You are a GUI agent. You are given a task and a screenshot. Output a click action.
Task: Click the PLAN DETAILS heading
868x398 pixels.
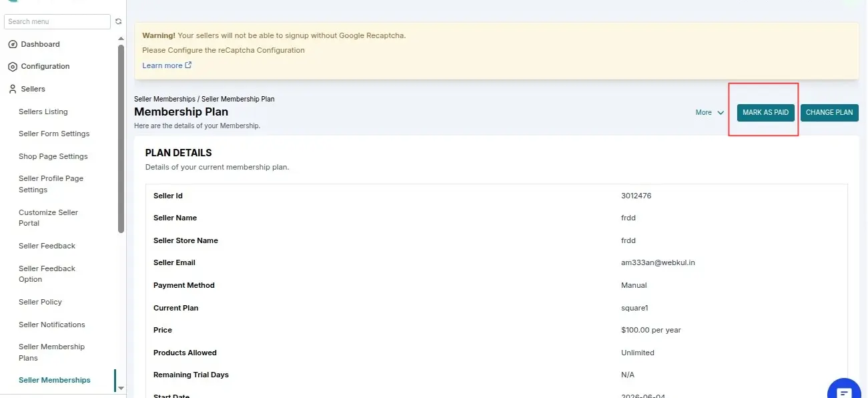coord(179,153)
